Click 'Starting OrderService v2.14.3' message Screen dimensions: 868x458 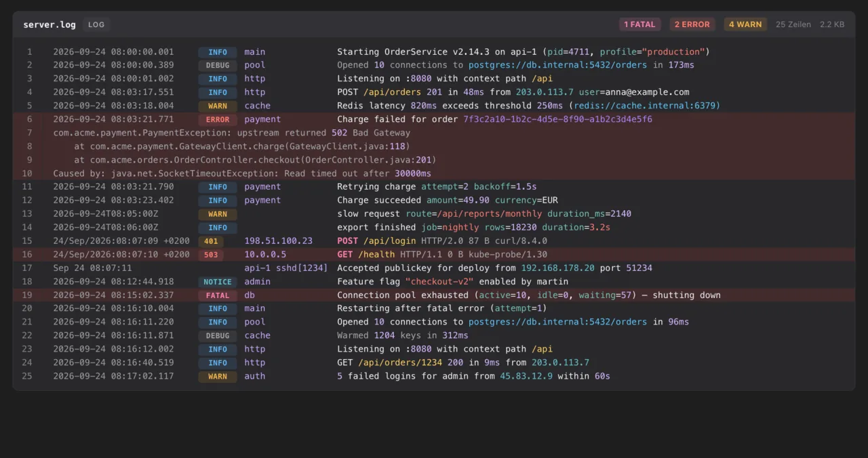tap(524, 51)
